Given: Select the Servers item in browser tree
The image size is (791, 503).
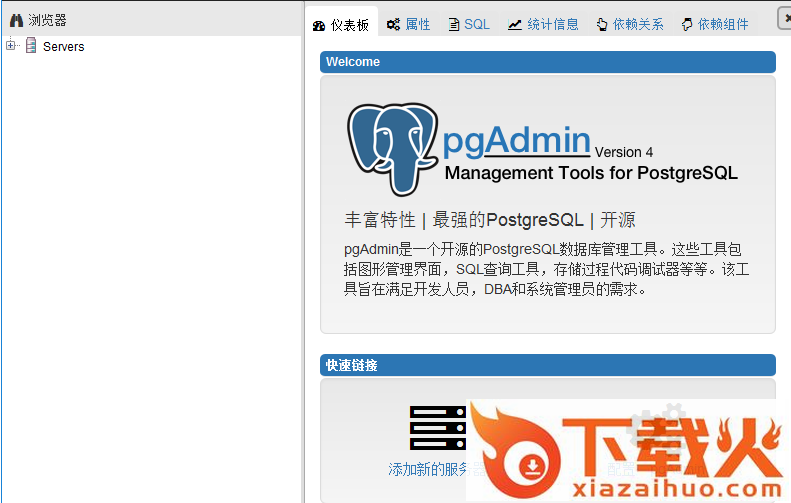Looking at the screenshot, I should pos(64,46).
